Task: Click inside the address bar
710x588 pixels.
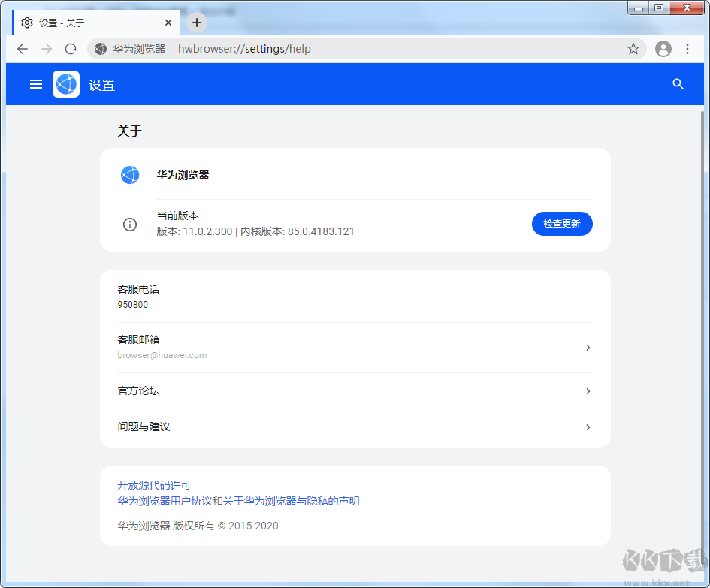Action: [x=338, y=48]
